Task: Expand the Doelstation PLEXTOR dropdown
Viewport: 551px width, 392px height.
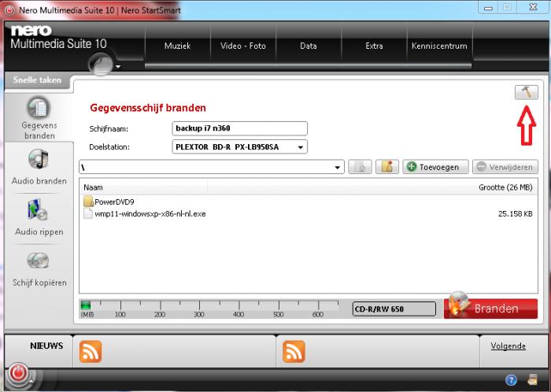Action: point(301,147)
